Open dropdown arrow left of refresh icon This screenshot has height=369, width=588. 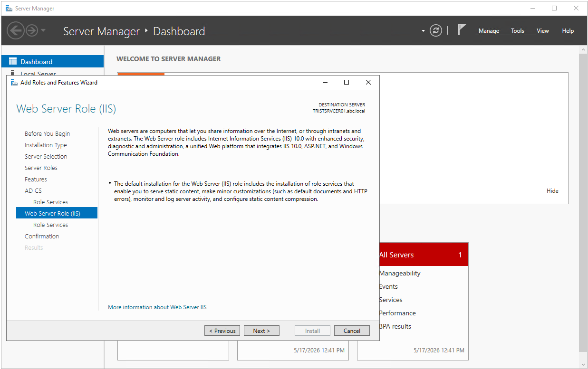pyautogui.click(x=423, y=31)
